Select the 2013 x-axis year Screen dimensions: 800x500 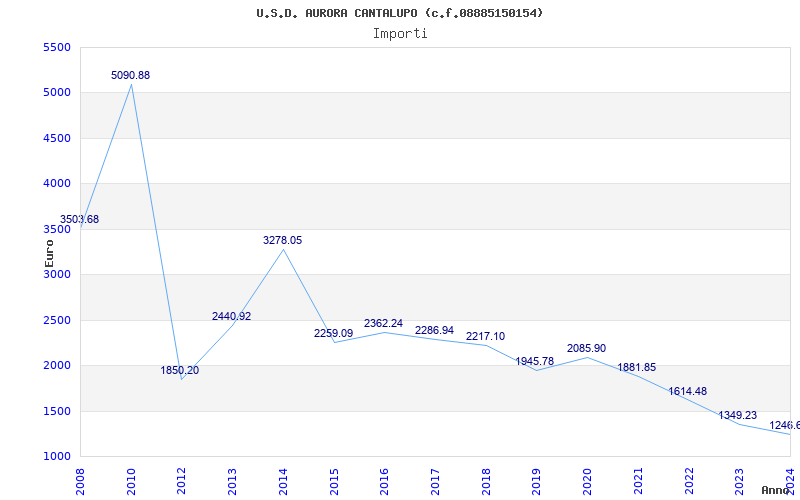[x=233, y=481]
